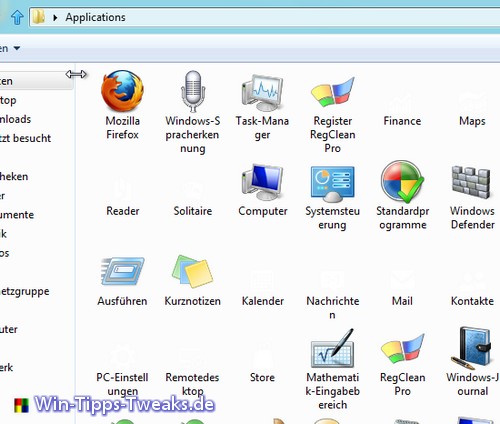The width and height of the screenshot is (500, 424).
Task: Click Applications in the address bar
Action: pos(95,17)
